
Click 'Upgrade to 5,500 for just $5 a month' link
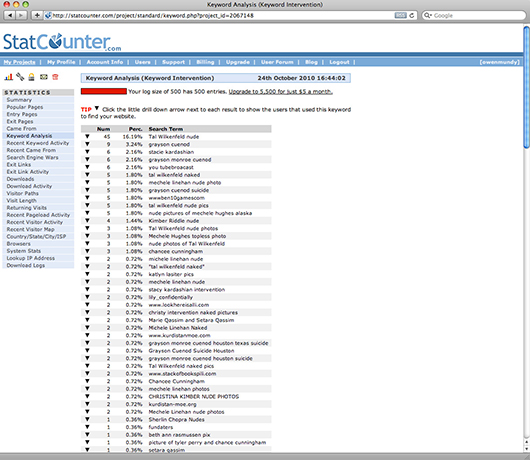pos(281,92)
